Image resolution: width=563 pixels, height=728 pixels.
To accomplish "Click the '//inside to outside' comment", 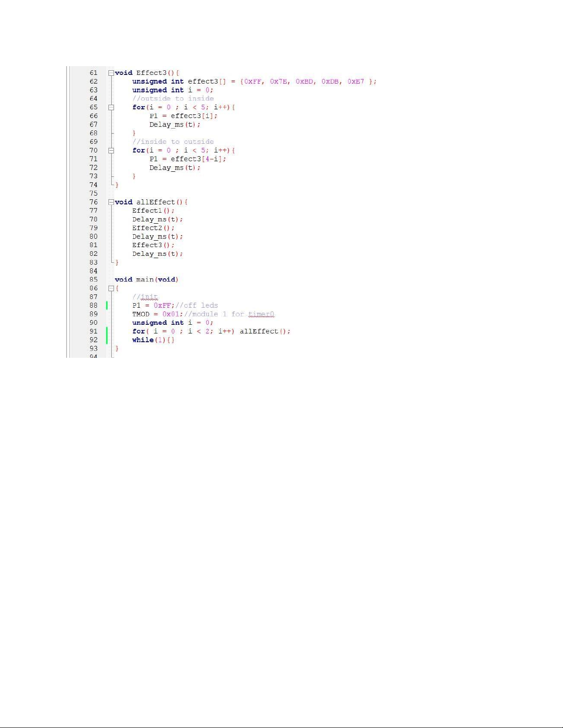I will (x=173, y=142).
